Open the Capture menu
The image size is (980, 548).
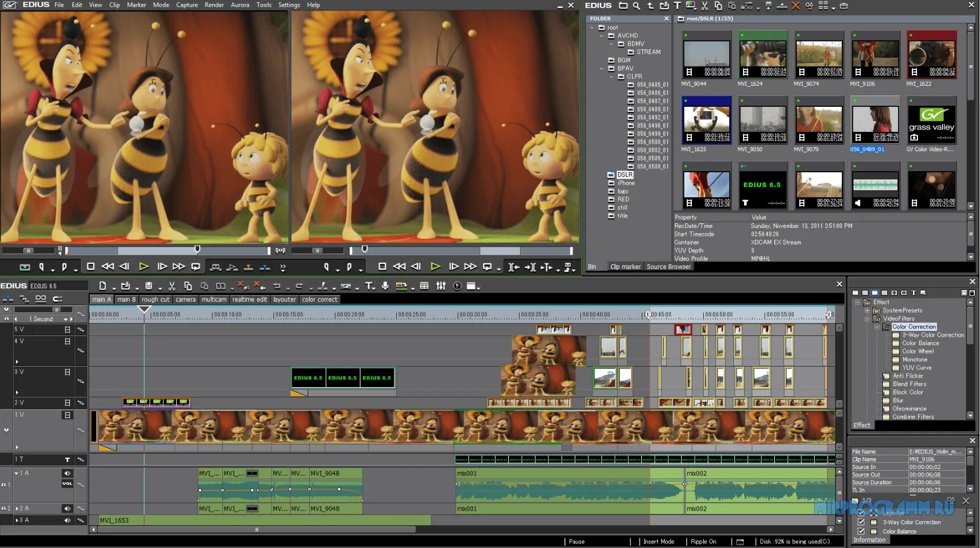point(187,5)
